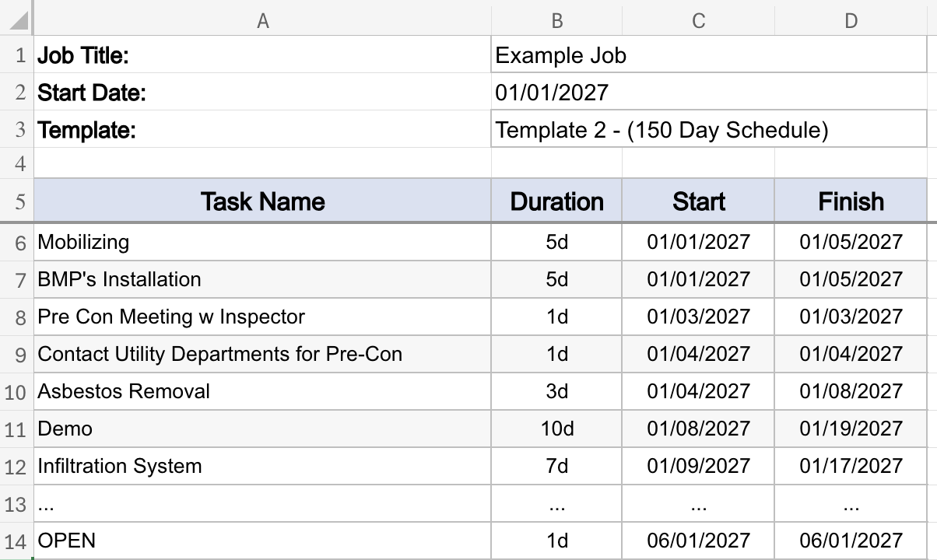Select row 13 header
Viewport: 937px width, 560px height.
point(17,504)
